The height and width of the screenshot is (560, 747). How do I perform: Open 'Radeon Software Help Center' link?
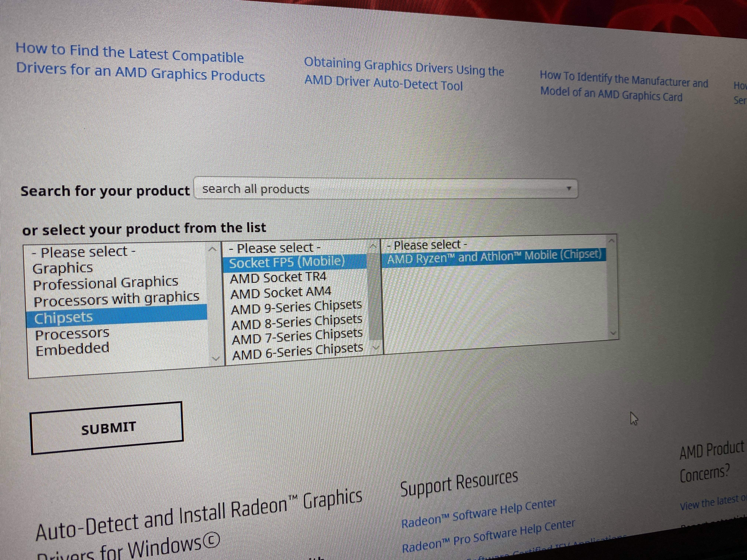tap(479, 513)
